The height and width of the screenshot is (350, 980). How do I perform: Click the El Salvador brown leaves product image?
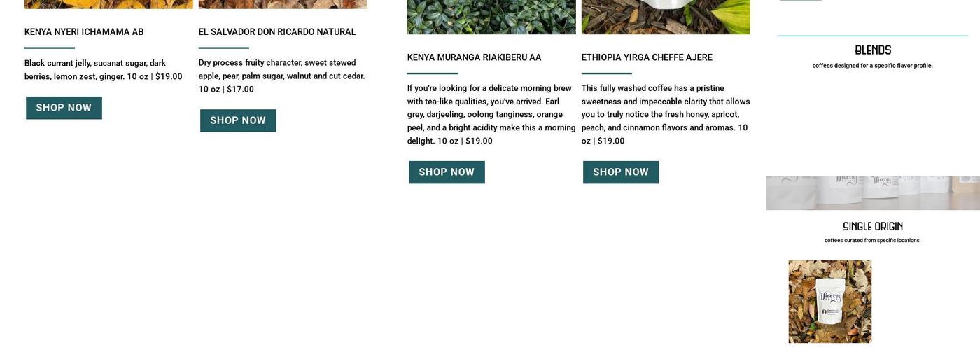pos(283,4)
